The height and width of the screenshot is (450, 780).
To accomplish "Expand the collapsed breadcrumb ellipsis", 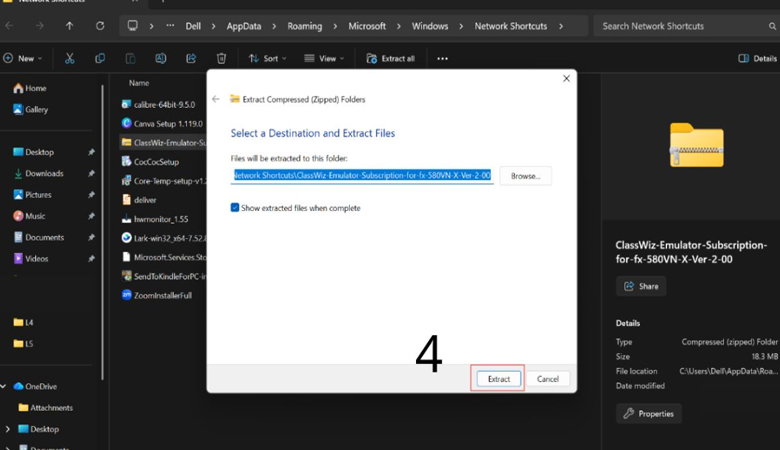I will point(170,26).
